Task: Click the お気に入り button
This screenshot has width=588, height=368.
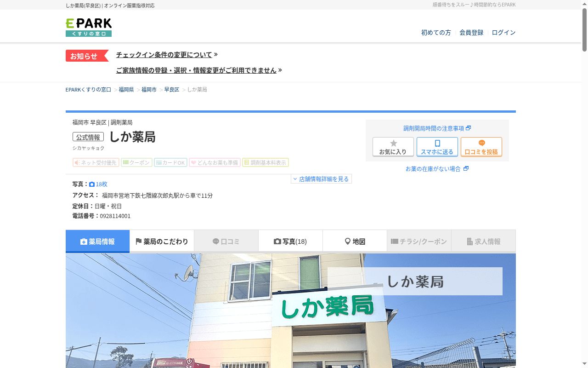Action: coord(393,147)
